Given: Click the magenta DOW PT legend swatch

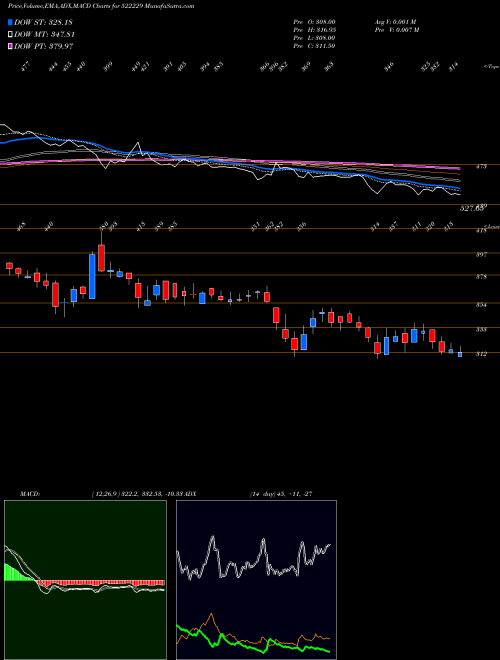Looking at the screenshot, I should click(x=11, y=46).
